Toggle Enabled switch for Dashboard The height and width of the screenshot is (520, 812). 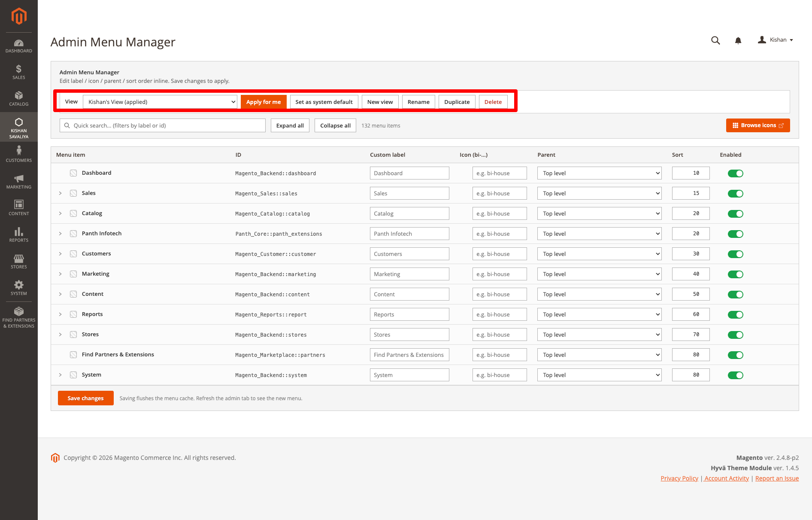(735, 173)
